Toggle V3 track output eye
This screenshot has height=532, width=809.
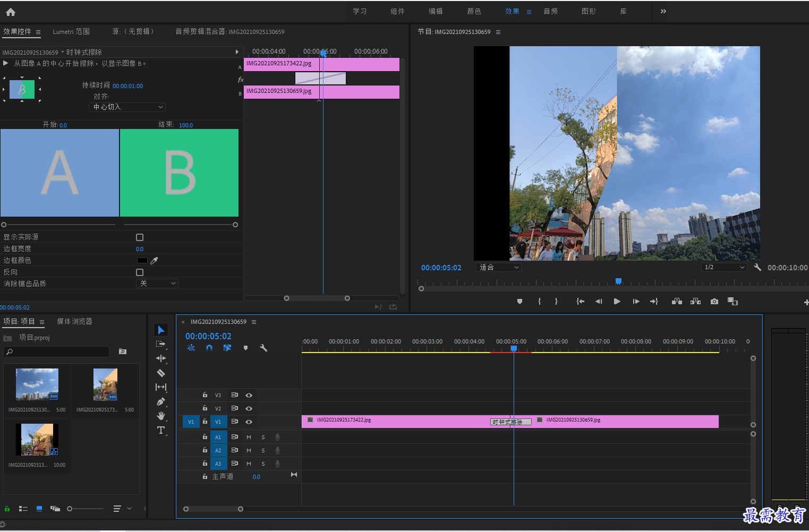click(x=249, y=396)
